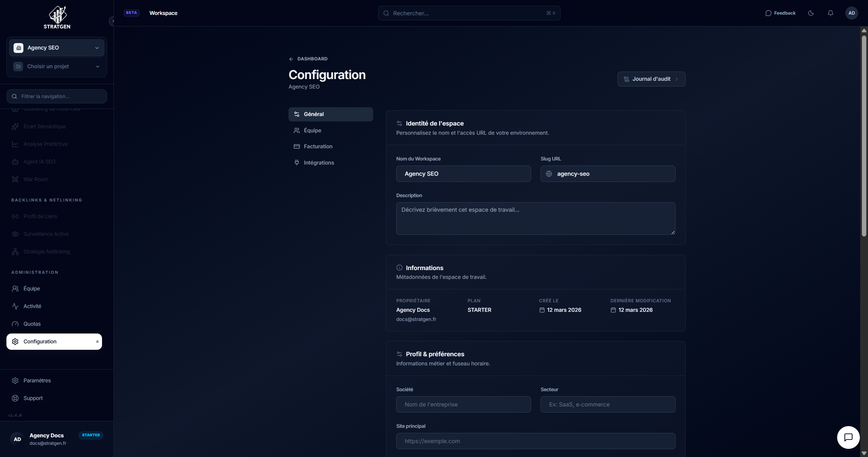Open the AD avatar account menu
Viewport: 868px width, 457px height.
(852, 13)
